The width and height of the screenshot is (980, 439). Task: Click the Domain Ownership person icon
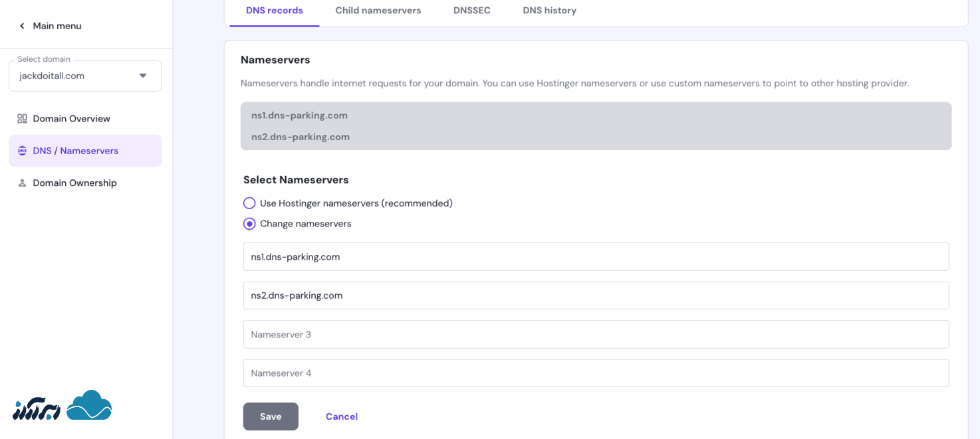(22, 183)
